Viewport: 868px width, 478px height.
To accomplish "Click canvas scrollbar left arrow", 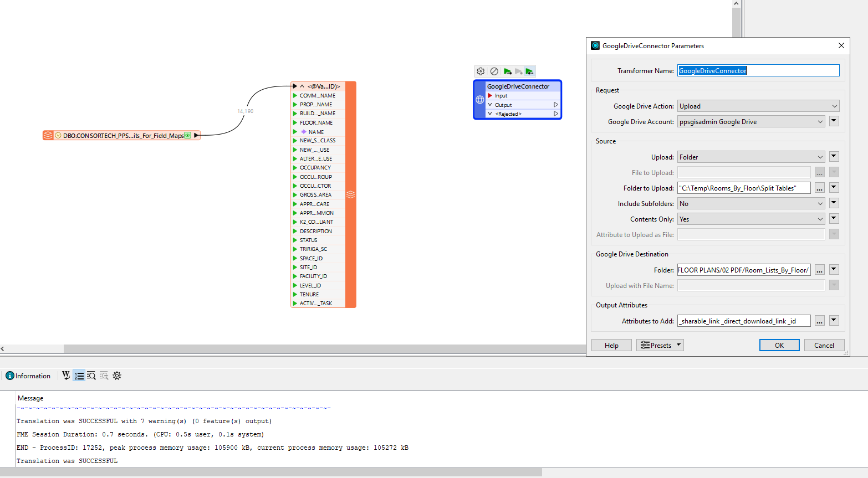I will (x=3, y=348).
